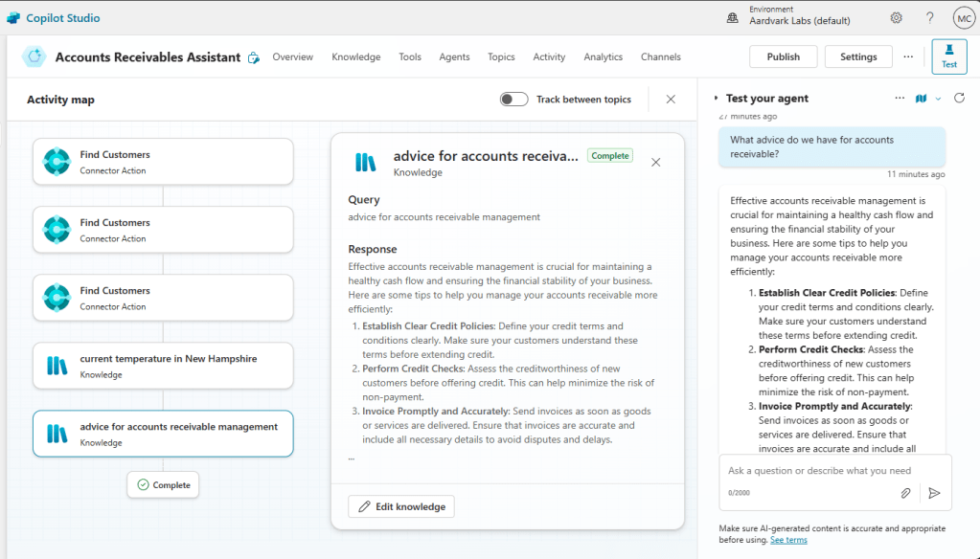Open the settings gear in top bar
This screenshot has height=559, width=980.
click(x=896, y=18)
